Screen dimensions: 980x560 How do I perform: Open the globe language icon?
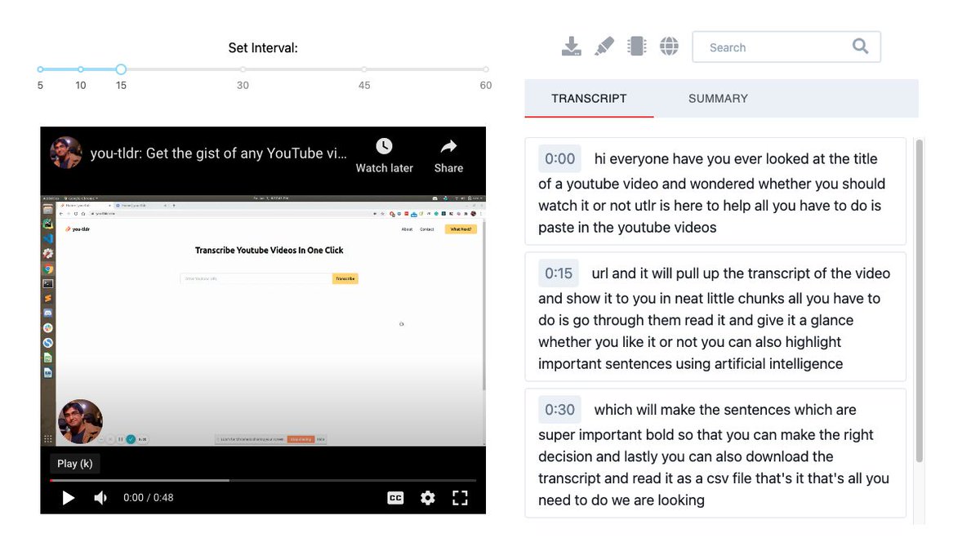[x=669, y=47]
